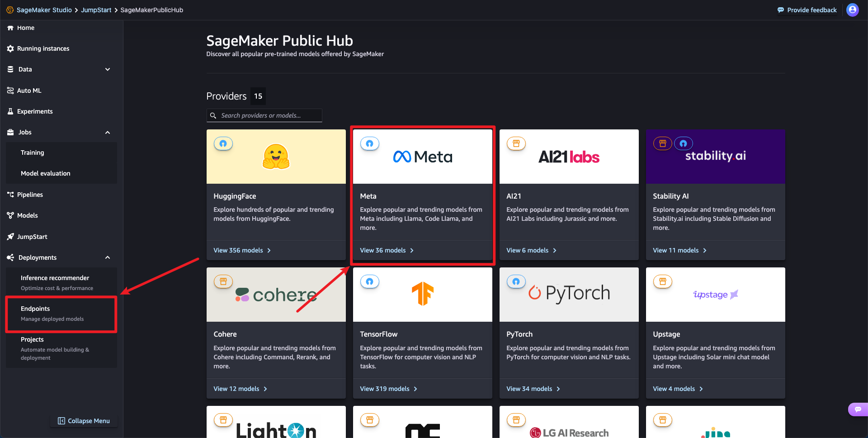Click the Pipelines icon in sidebar

[x=10, y=195]
